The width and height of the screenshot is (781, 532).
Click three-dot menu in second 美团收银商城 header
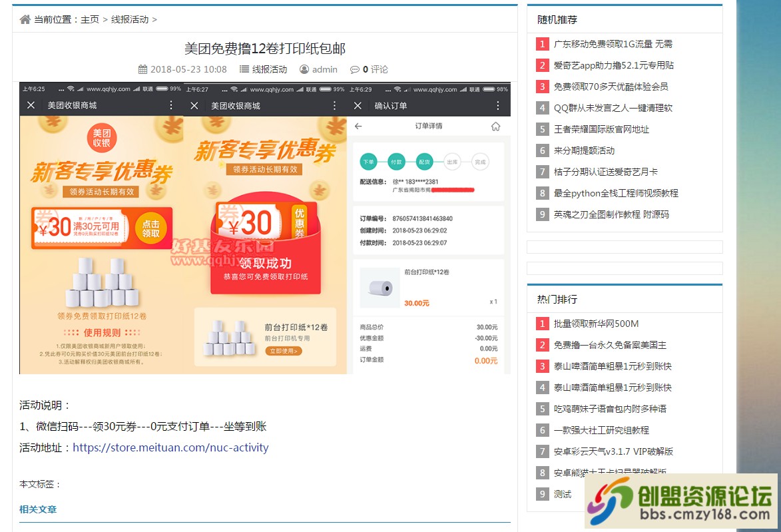(x=334, y=106)
